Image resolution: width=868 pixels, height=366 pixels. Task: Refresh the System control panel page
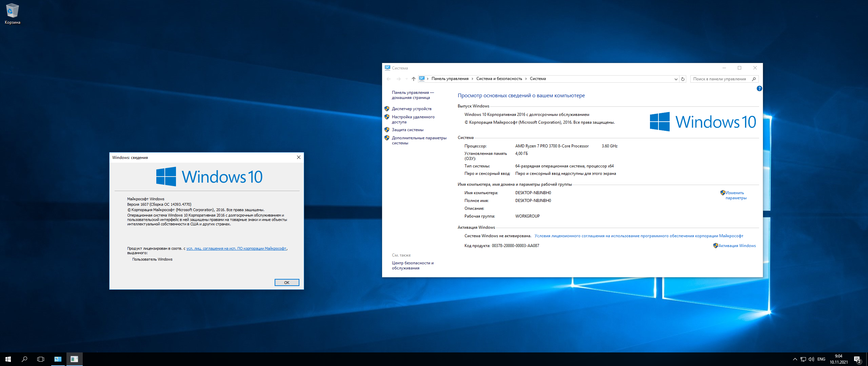[x=683, y=79]
